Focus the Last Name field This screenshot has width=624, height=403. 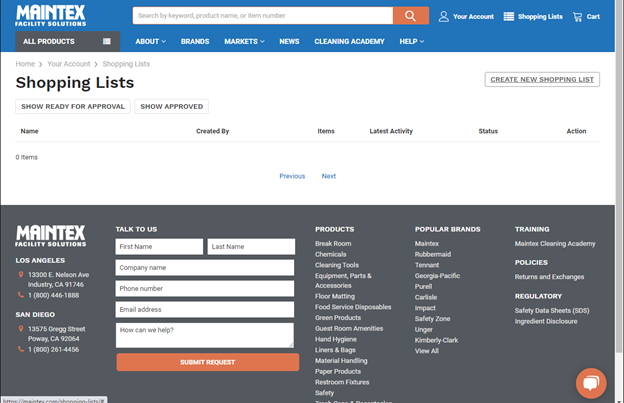pos(251,247)
